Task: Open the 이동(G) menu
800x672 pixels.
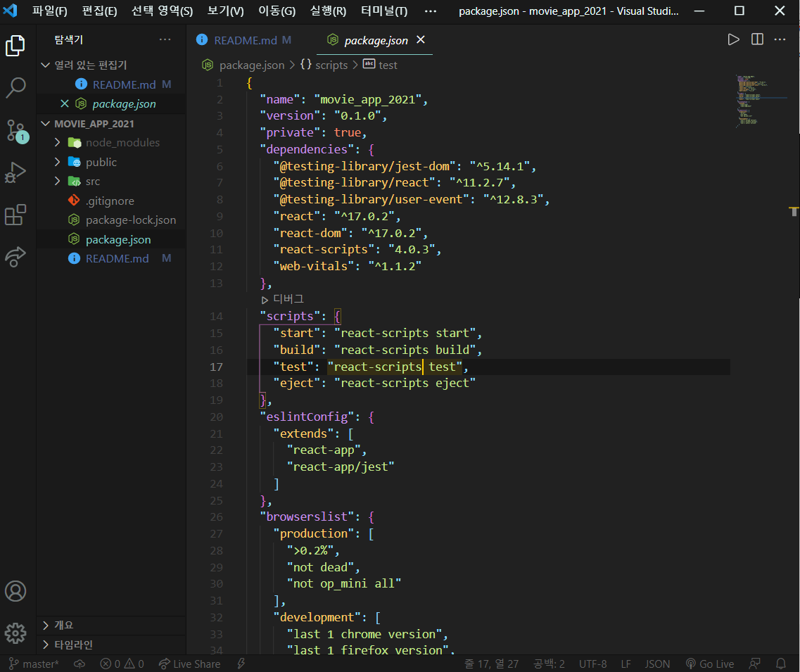Action: [277, 11]
